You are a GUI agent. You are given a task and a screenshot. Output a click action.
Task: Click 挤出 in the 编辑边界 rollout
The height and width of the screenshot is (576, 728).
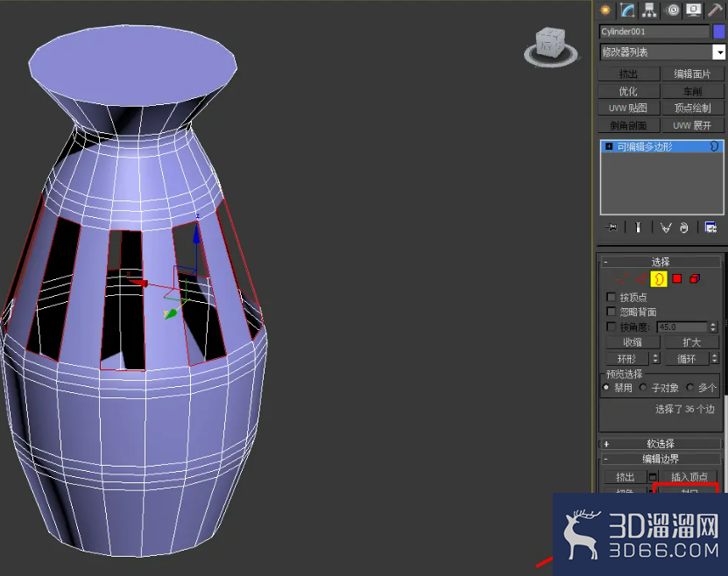(x=625, y=477)
